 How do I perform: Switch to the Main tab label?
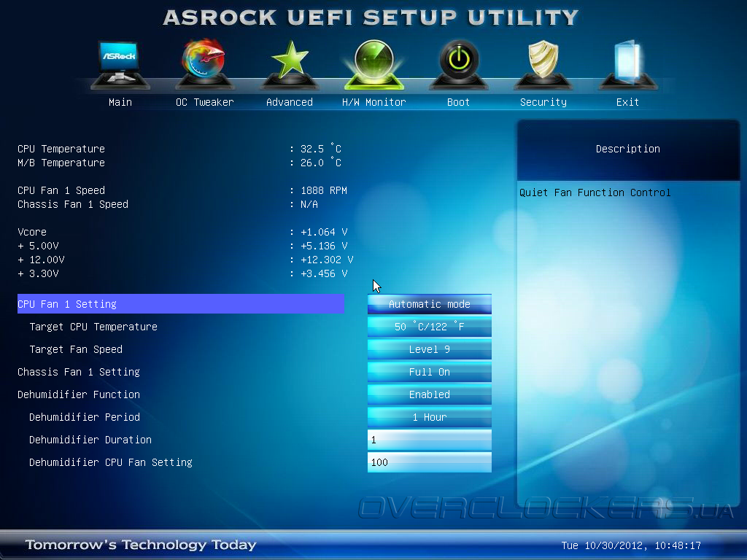coord(120,102)
